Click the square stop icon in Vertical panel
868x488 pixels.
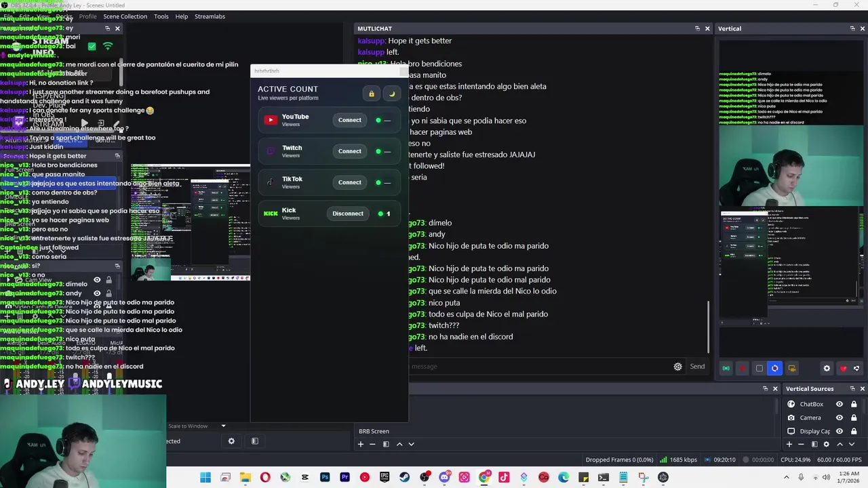tap(759, 368)
